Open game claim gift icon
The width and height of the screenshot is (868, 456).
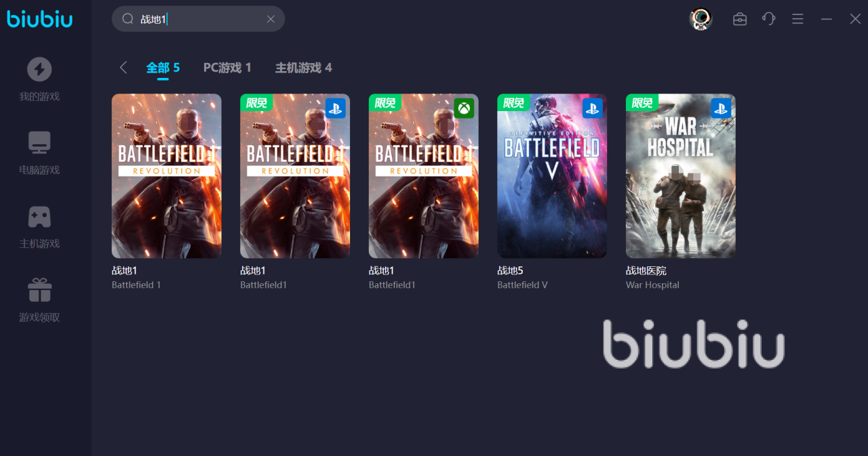tap(39, 290)
